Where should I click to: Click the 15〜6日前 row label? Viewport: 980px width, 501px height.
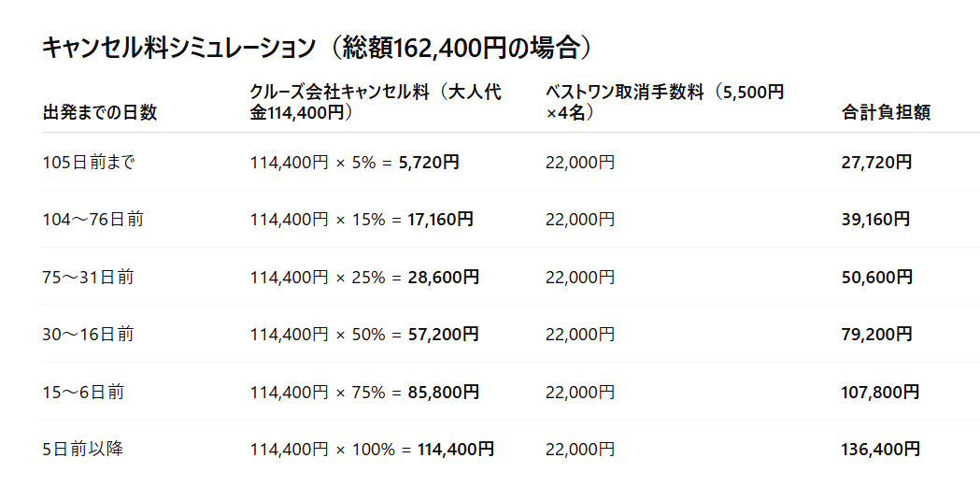pyautogui.click(x=83, y=392)
